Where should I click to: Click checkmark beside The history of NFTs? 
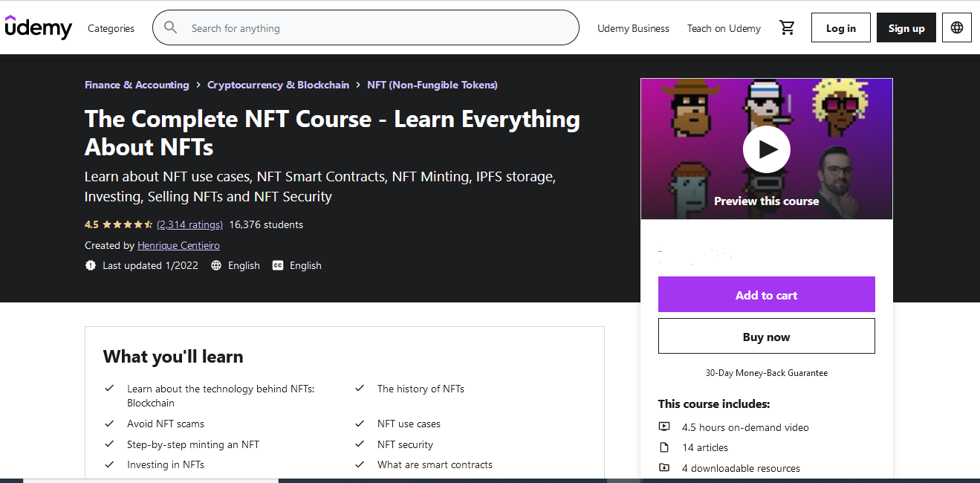coord(360,388)
